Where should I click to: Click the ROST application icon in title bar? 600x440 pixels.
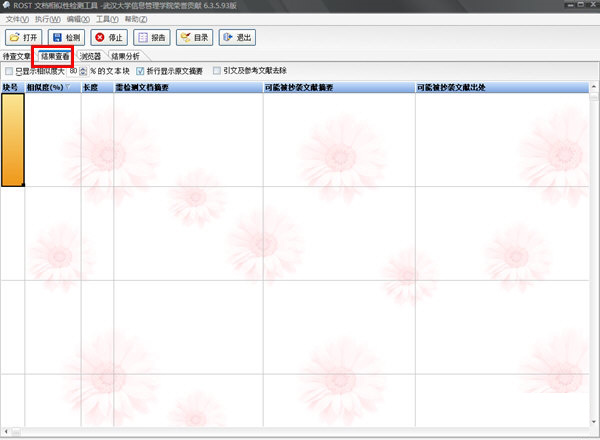coord(8,6)
